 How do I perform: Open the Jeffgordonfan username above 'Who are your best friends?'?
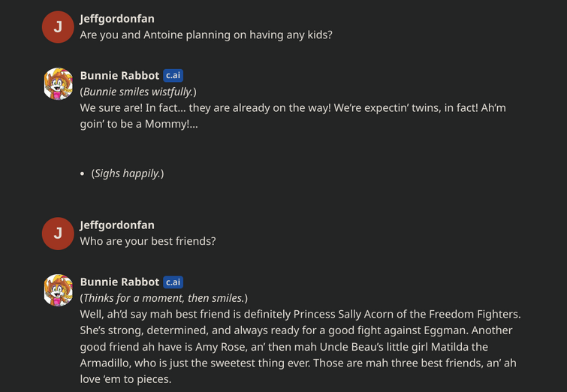[117, 225]
